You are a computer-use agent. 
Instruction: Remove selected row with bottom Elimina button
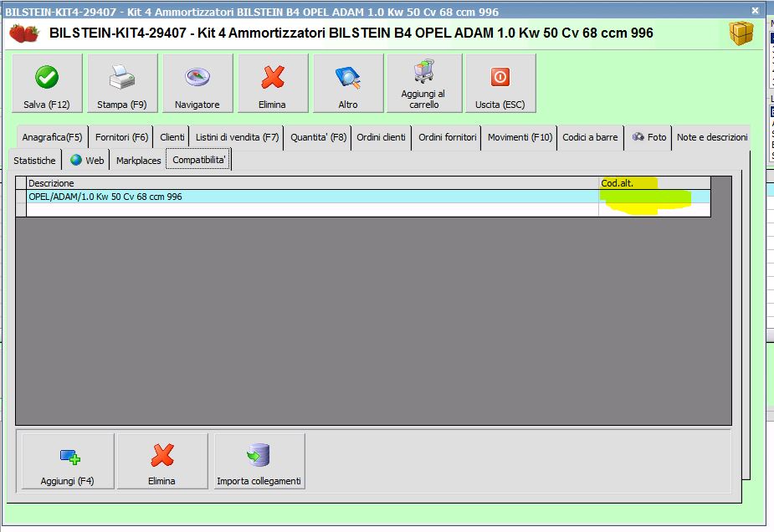(x=162, y=461)
